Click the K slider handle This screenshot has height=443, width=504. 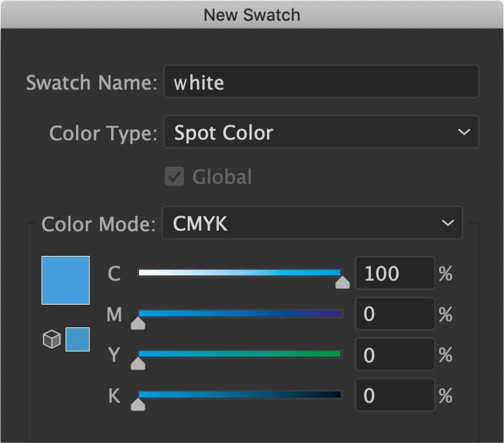pyautogui.click(x=138, y=404)
